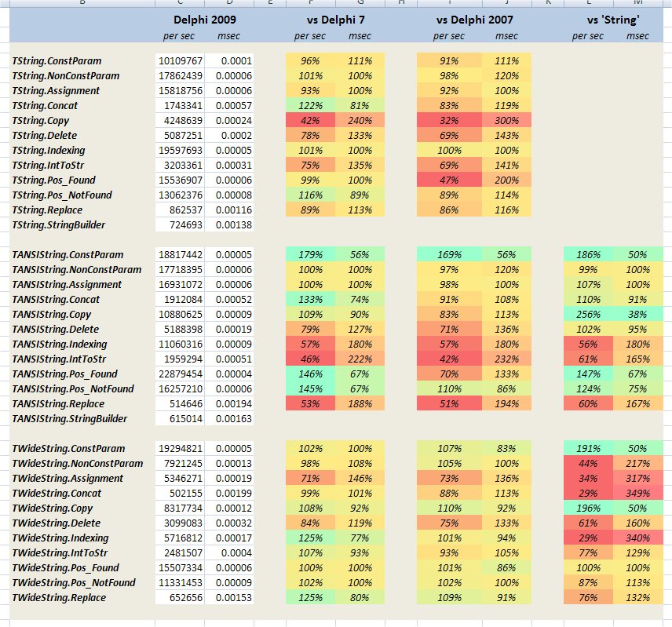Select the TANSIString.ConstParam label
Viewport: 672px width, 627px height.
point(68,255)
